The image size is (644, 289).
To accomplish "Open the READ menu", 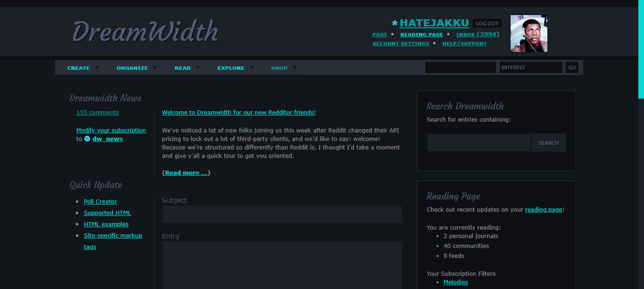I will point(182,68).
